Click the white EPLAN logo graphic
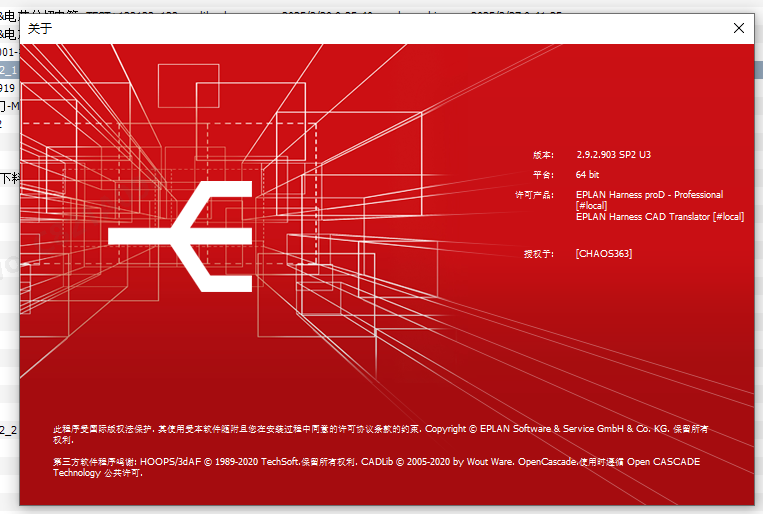 pyautogui.click(x=185, y=236)
